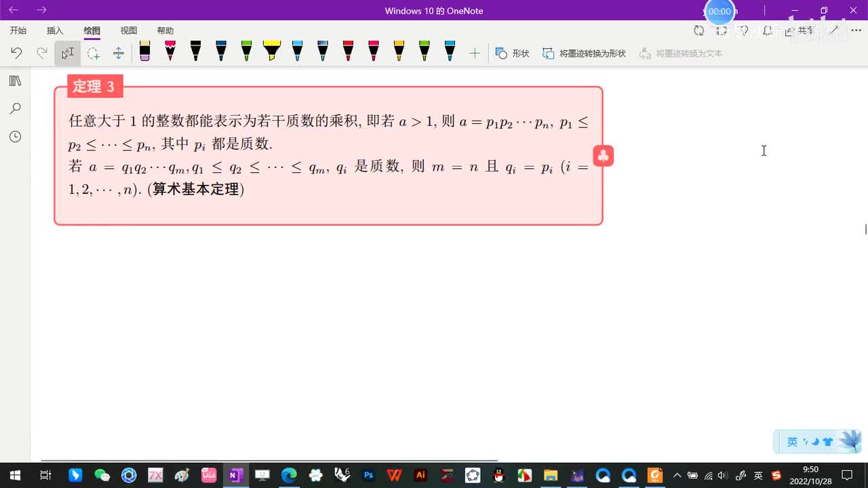
Task: Enter full screen mode with the expand arrow
Action: (835, 30)
